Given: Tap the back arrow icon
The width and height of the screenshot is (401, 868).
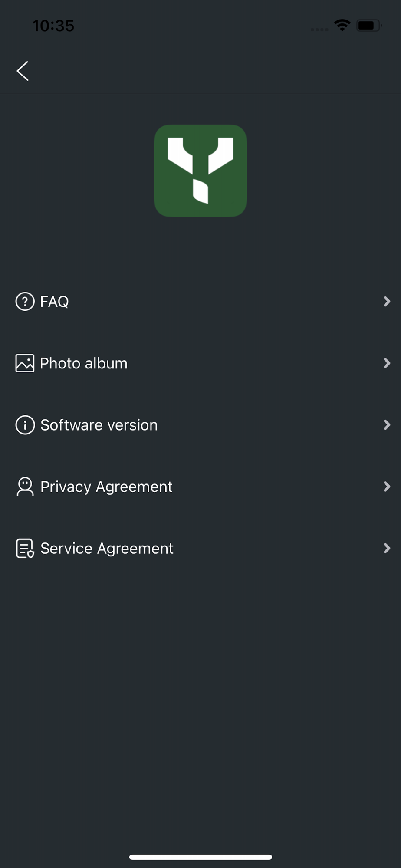Looking at the screenshot, I should (23, 71).
